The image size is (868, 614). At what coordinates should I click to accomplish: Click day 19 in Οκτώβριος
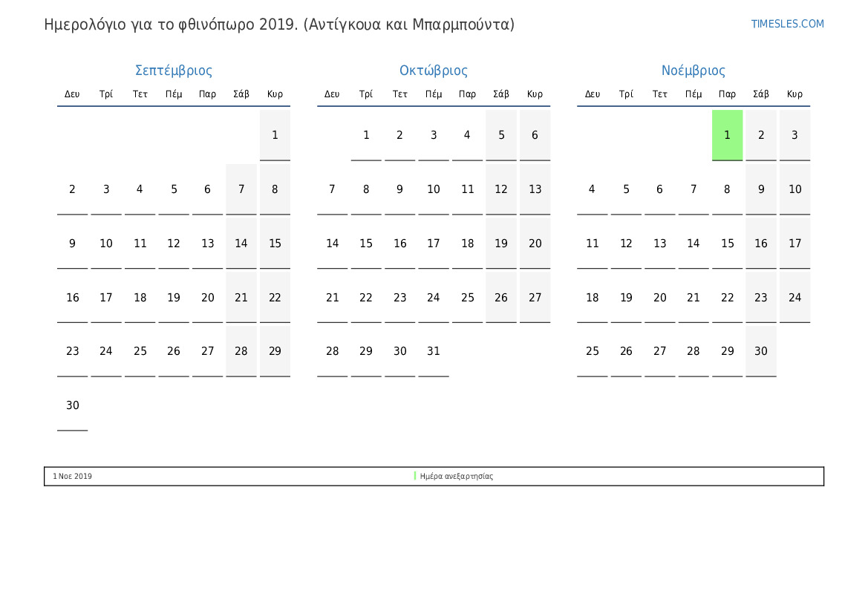click(x=501, y=244)
